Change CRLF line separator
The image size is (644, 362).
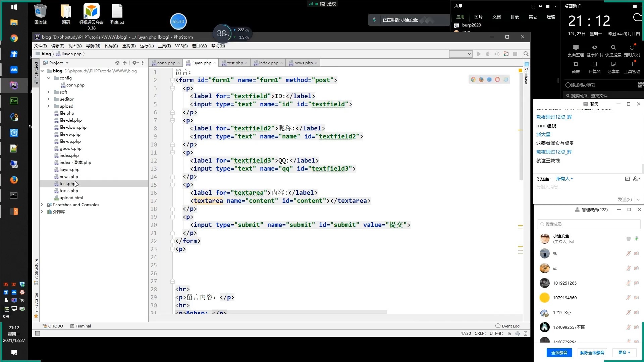(x=480, y=334)
